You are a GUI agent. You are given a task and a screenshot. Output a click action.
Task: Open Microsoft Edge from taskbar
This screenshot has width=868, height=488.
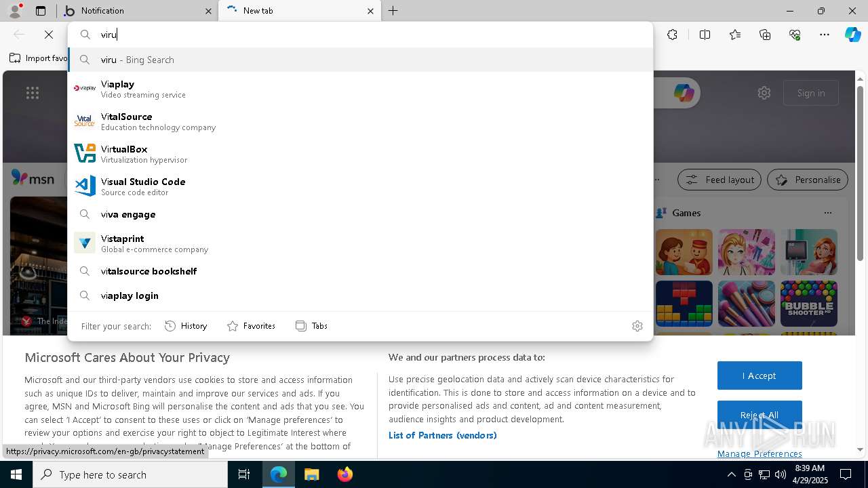[x=279, y=474]
